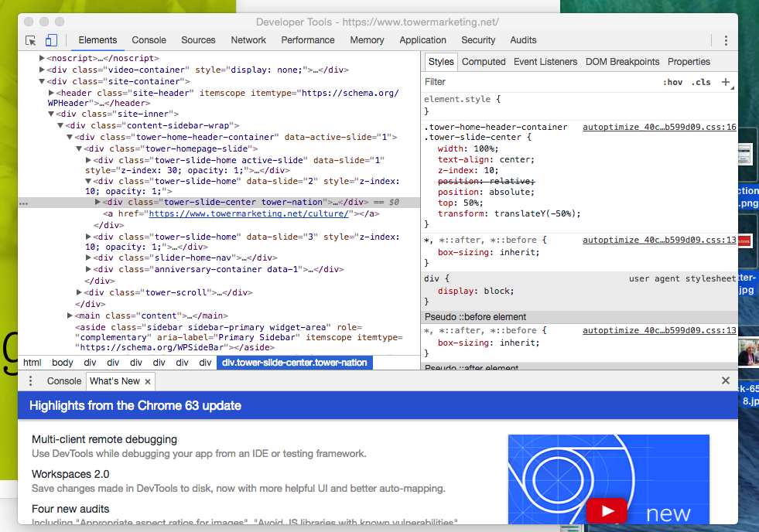Switch to the Application tab
Screen dimensions: 759x532
point(422,40)
